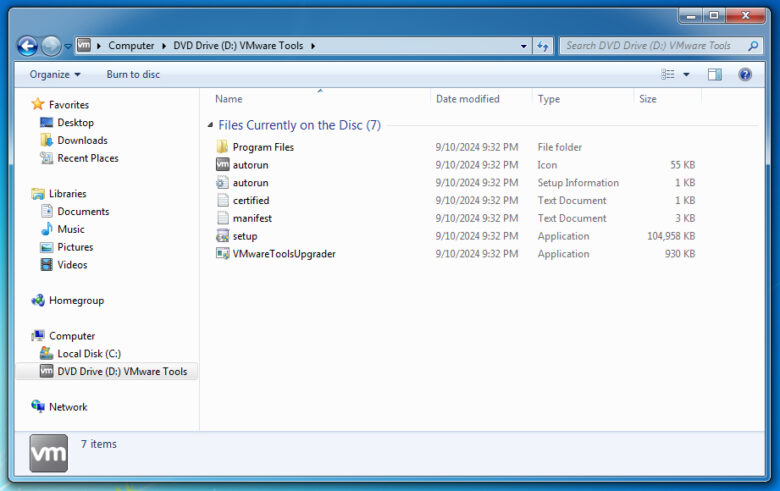Click the Videos filmstrip icon

click(x=46, y=265)
